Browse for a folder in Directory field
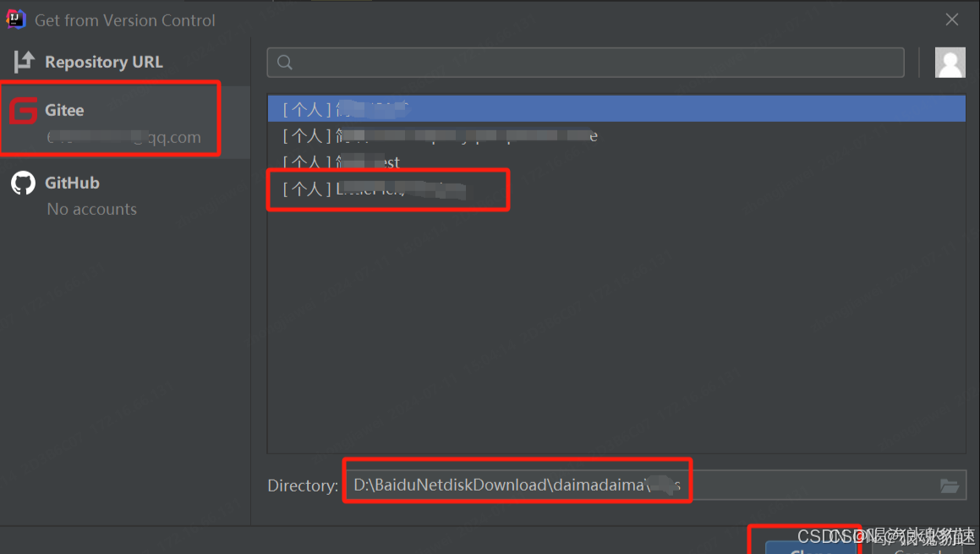The height and width of the screenshot is (554, 980). pos(950,485)
